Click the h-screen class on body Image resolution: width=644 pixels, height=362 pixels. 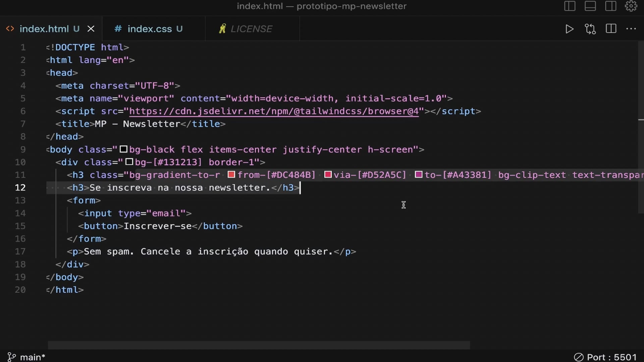point(390,149)
